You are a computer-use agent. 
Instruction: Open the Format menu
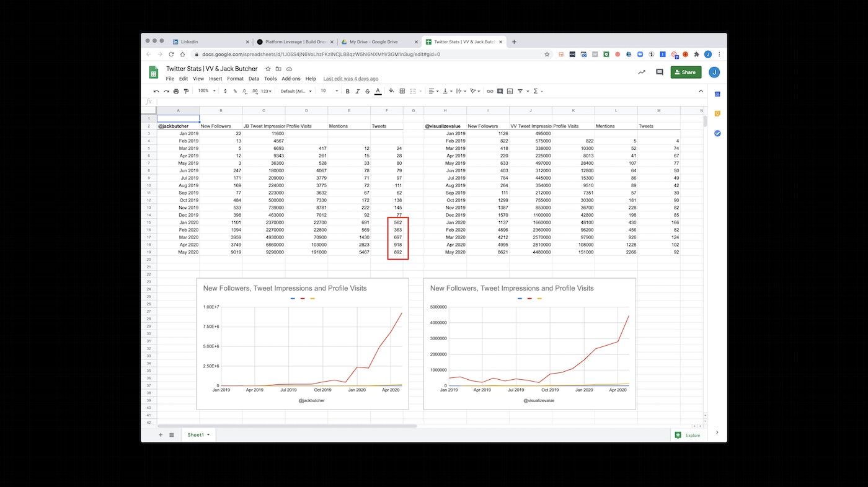point(235,79)
